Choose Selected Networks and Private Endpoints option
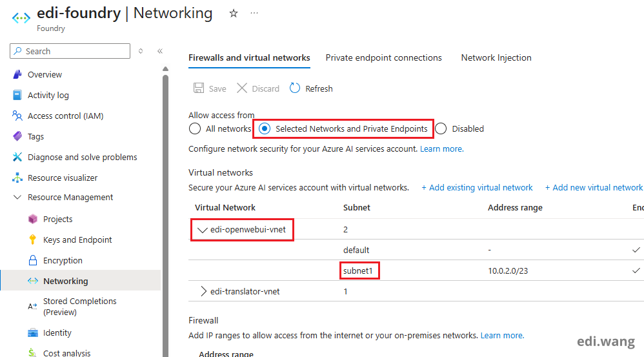The width and height of the screenshot is (644, 357). click(x=265, y=128)
